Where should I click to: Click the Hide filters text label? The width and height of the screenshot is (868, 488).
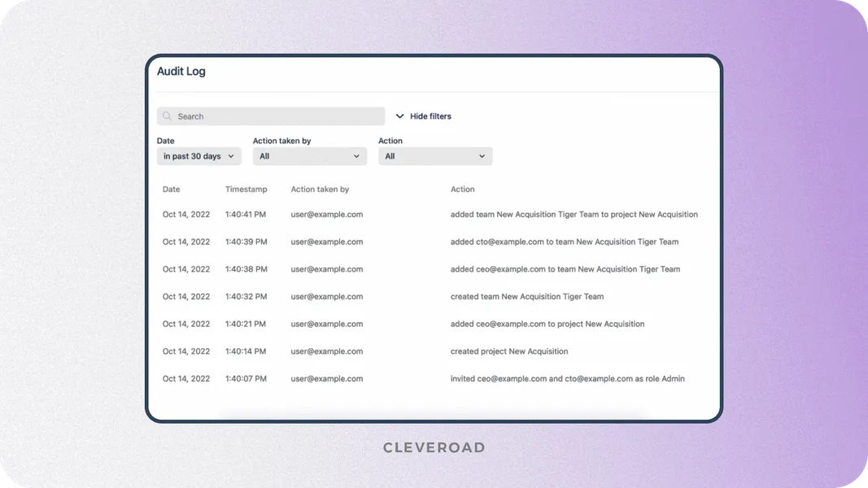pyautogui.click(x=430, y=116)
